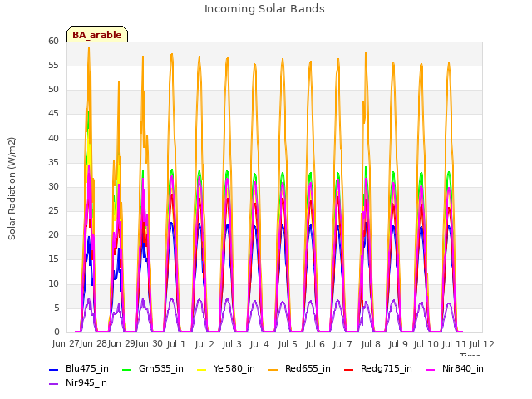The height and width of the screenshot is (399, 532).
Task: Click the Jul 8 x-axis date label
Action: pos(371,344)
